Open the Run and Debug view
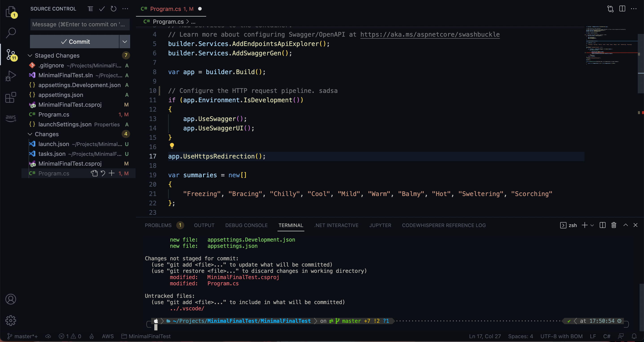The image size is (644, 342). click(x=11, y=76)
